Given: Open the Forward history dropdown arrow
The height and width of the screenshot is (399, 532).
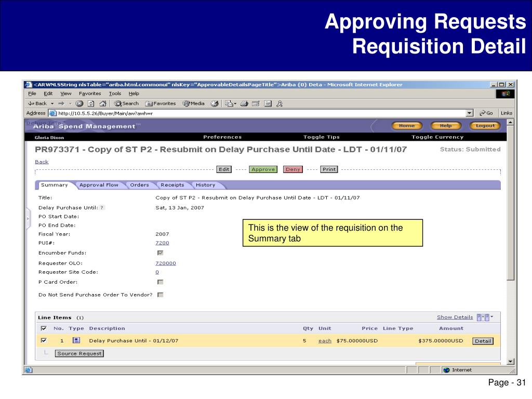Looking at the screenshot, I should click(x=70, y=103).
